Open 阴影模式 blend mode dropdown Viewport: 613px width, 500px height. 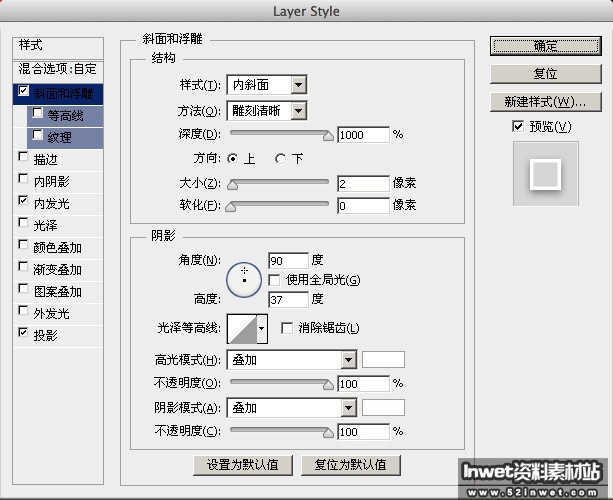292,408
